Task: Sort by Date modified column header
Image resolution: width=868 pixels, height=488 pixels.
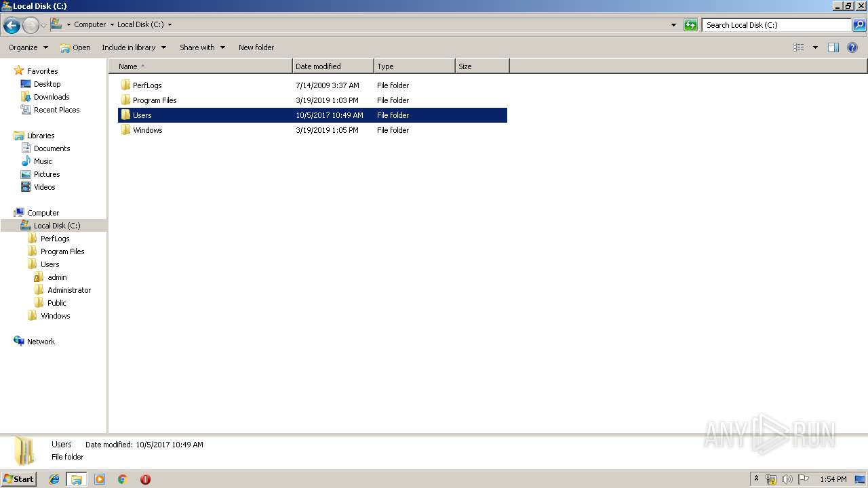Action: 333,66
